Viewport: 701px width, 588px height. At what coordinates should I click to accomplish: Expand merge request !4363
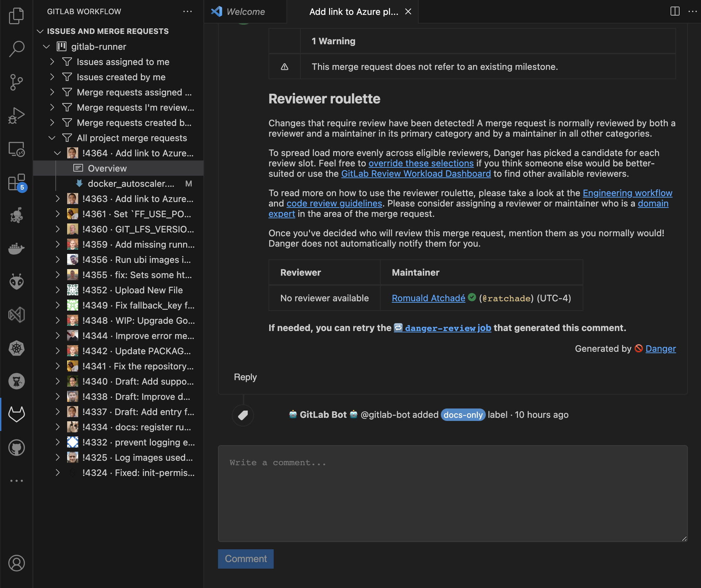coord(58,199)
